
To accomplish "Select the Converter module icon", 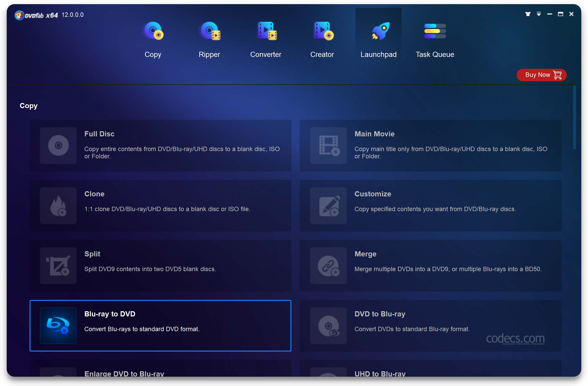I will pyautogui.click(x=266, y=31).
